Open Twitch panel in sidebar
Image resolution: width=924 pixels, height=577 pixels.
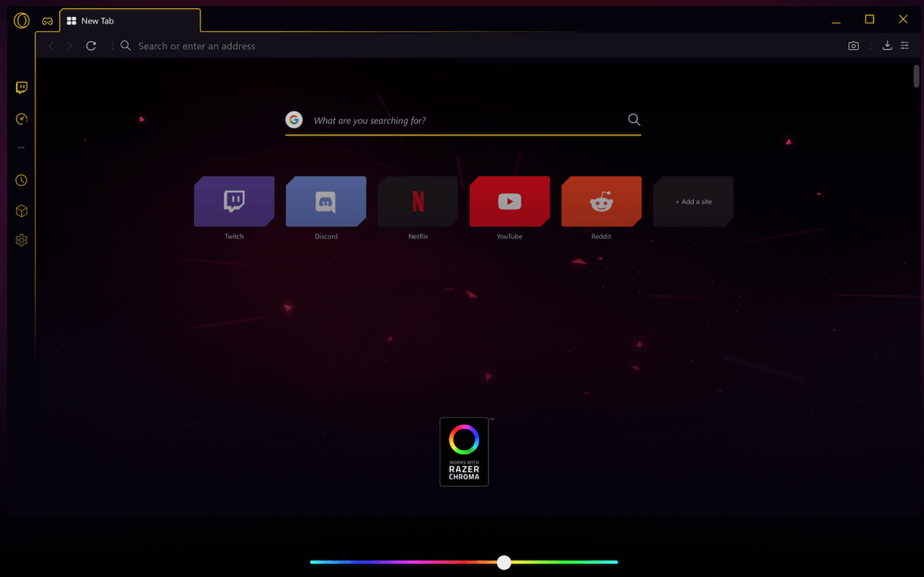coord(22,88)
